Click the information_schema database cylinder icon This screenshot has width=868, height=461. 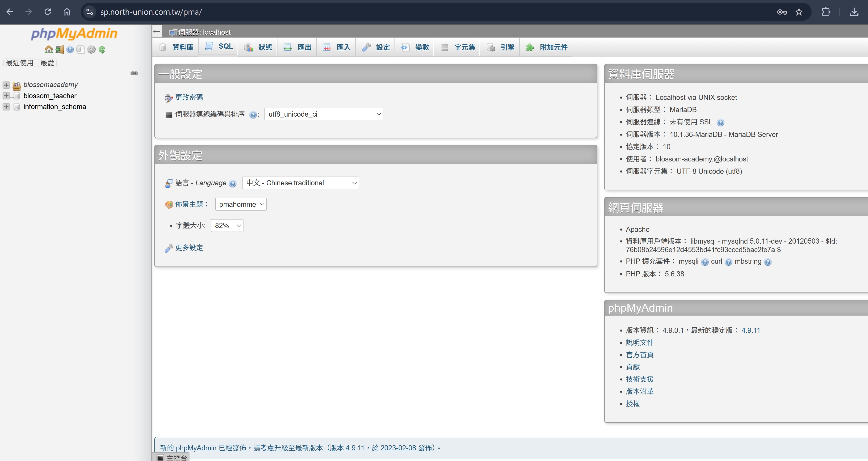17,106
